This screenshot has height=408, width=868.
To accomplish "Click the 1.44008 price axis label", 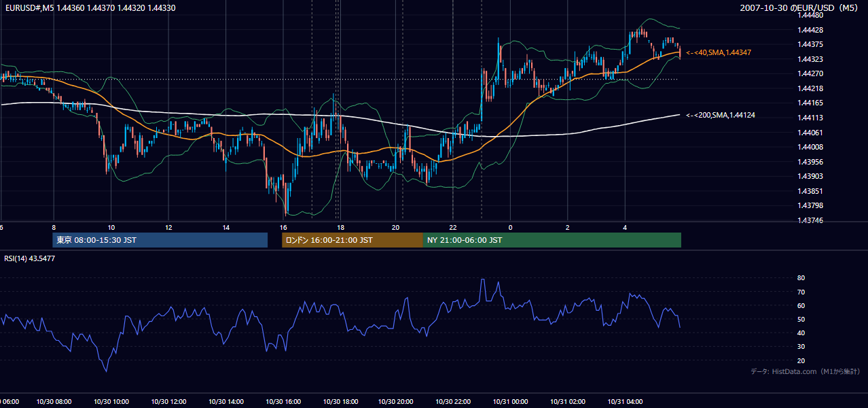I will point(810,148).
